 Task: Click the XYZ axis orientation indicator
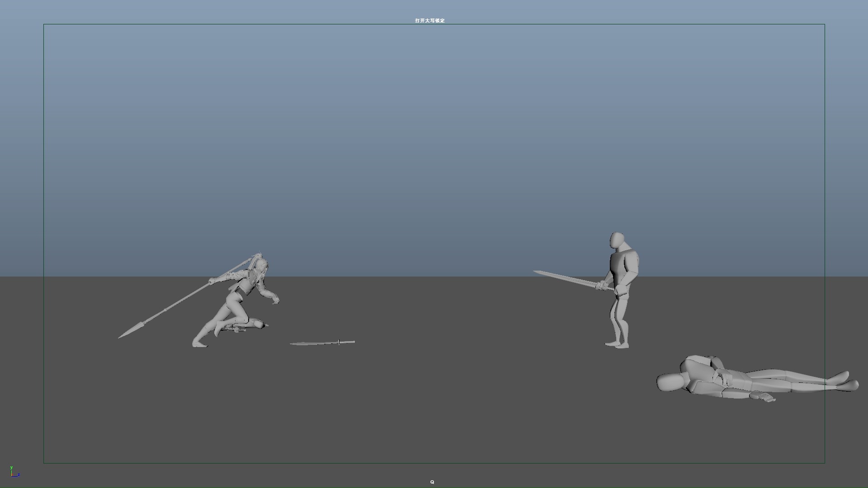(x=15, y=471)
